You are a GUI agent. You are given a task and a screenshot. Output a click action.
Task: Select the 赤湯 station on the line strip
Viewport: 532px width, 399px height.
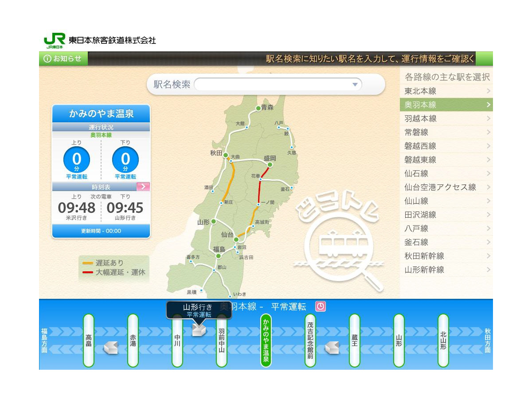coord(133,340)
